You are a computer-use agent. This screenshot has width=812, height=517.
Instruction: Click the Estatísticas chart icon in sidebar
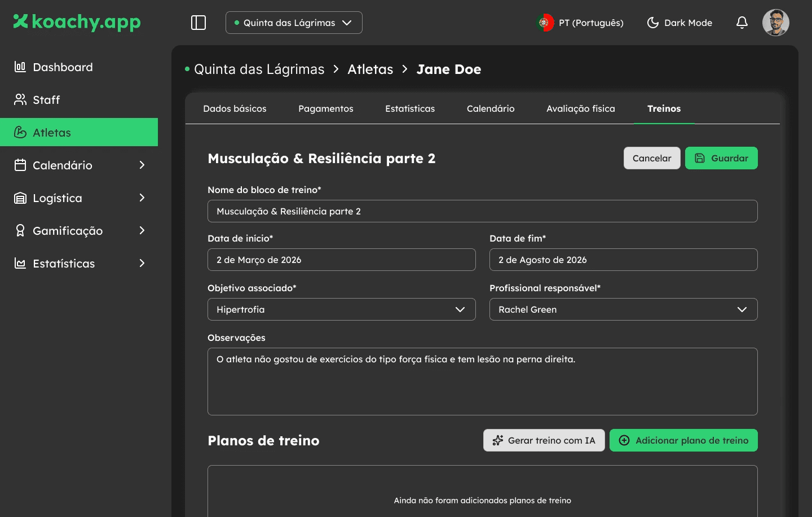(20, 264)
